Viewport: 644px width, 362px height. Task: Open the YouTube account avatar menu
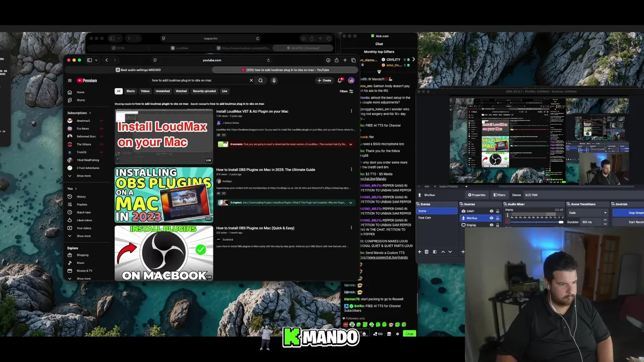coord(351,80)
